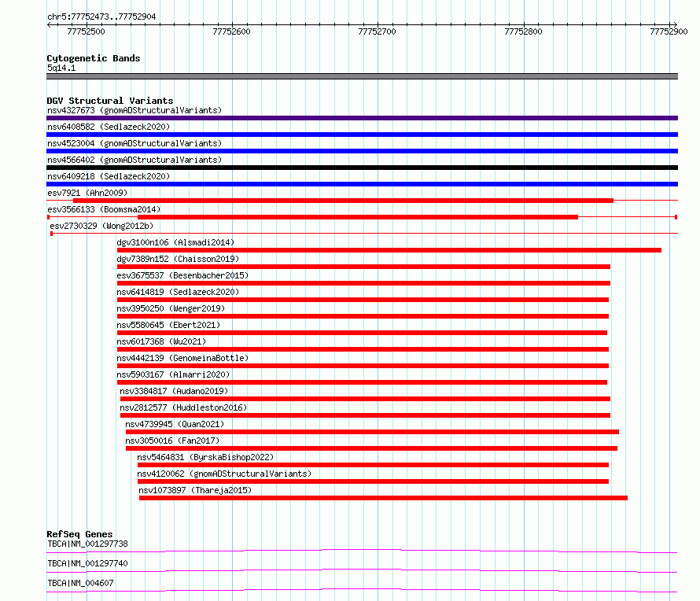
Task: Select nsv1073897 (Thareja2015) label
Action: 195,490
